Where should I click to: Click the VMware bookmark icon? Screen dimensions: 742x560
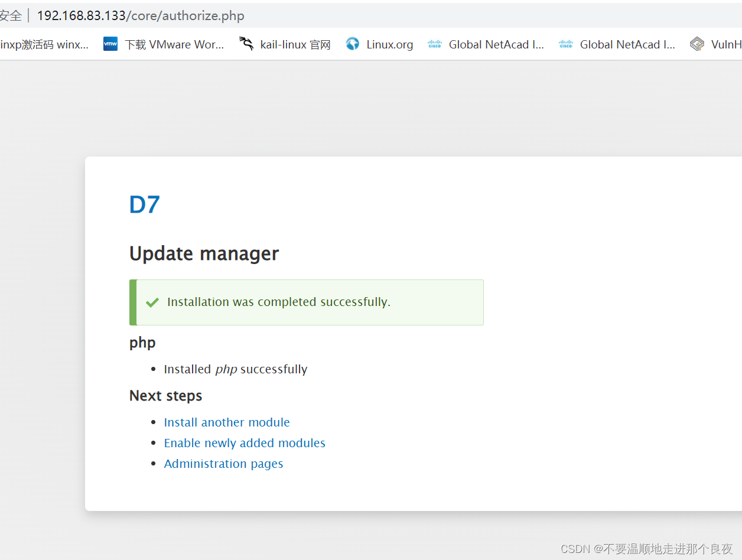tap(110, 44)
